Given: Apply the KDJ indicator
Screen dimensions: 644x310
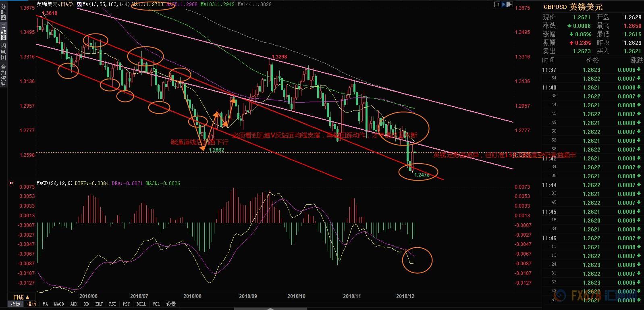Looking at the screenshot, I should coord(99,304).
